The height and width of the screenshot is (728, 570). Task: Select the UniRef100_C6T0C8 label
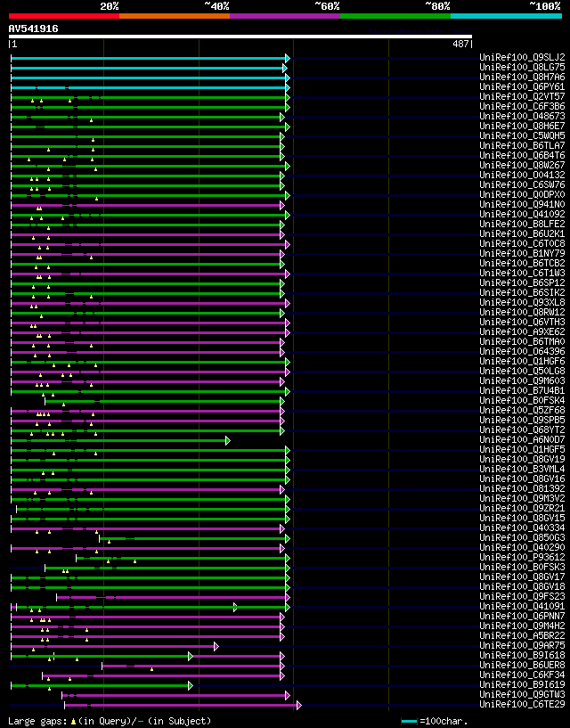522,244
